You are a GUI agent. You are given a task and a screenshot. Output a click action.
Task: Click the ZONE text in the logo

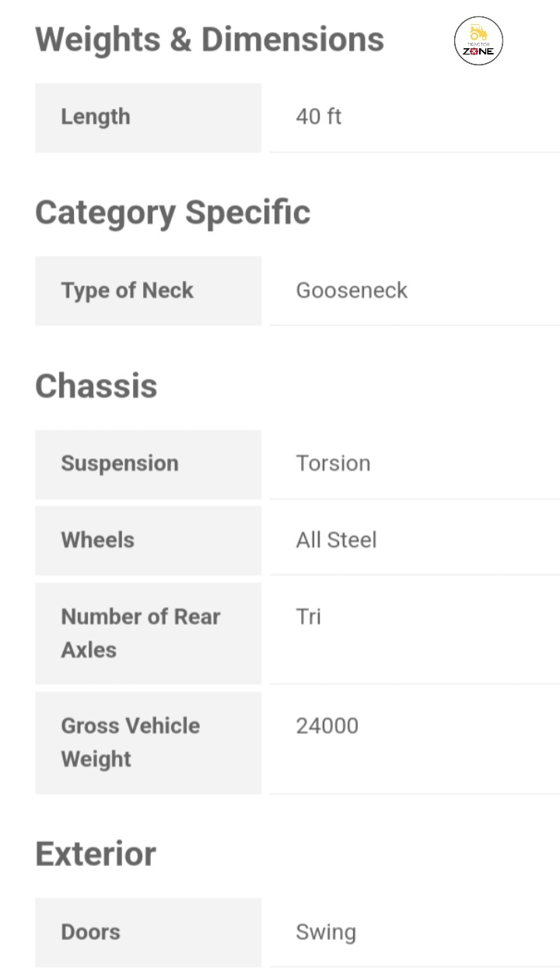478,51
